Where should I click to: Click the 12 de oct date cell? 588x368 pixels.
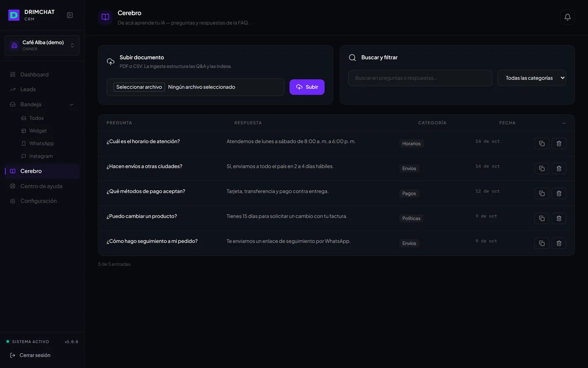[488, 191]
